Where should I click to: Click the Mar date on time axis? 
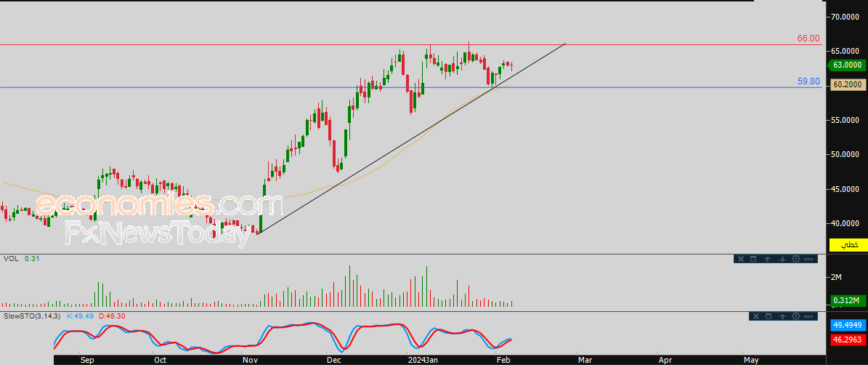pyautogui.click(x=585, y=360)
